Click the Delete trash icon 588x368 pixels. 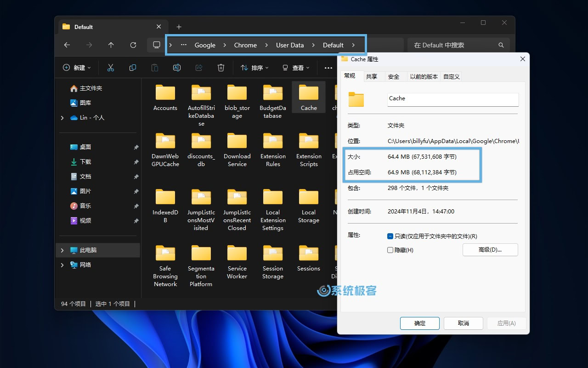tap(221, 68)
